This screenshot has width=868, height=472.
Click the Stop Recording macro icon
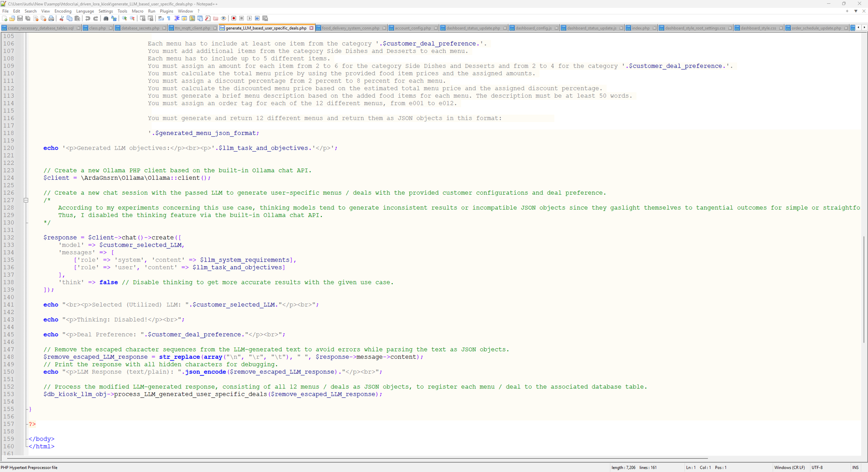[242, 18]
